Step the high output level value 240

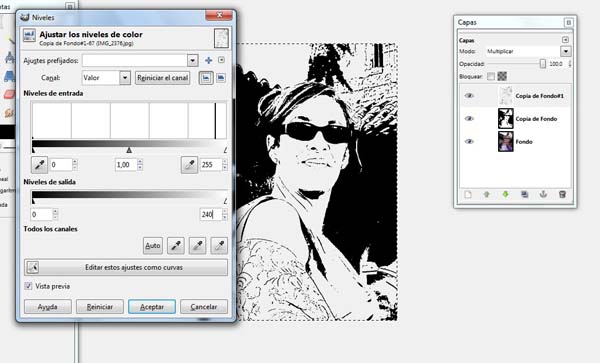(225, 214)
